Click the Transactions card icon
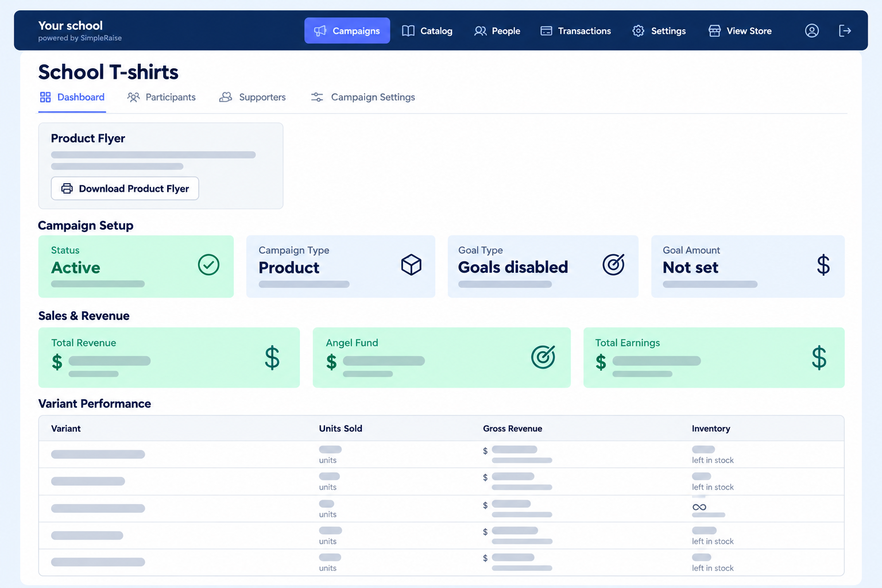The height and width of the screenshot is (588, 882). pyautogui.click(x=546, y=30)
